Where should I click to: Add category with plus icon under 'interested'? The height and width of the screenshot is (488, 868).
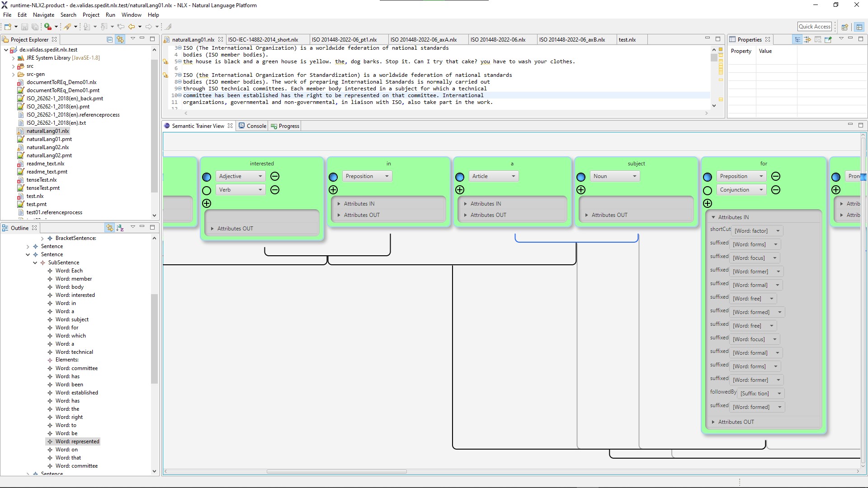(207, 203)
